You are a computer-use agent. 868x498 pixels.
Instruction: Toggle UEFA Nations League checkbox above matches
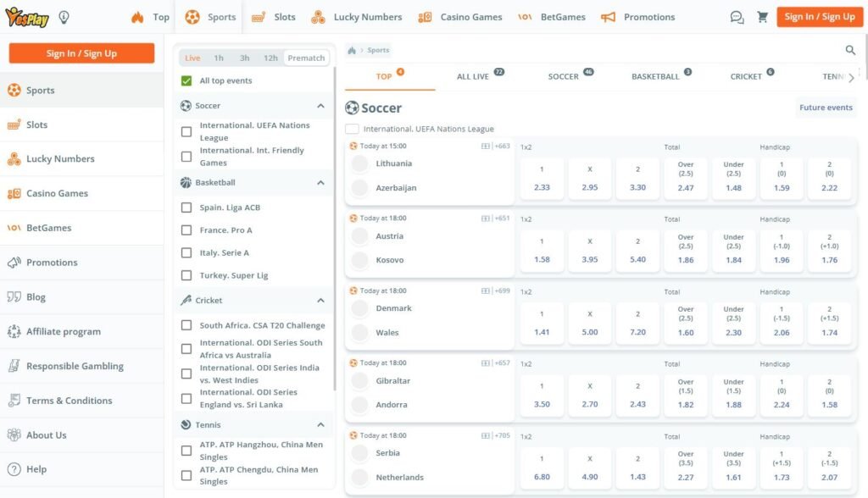[x=352, y=129]
